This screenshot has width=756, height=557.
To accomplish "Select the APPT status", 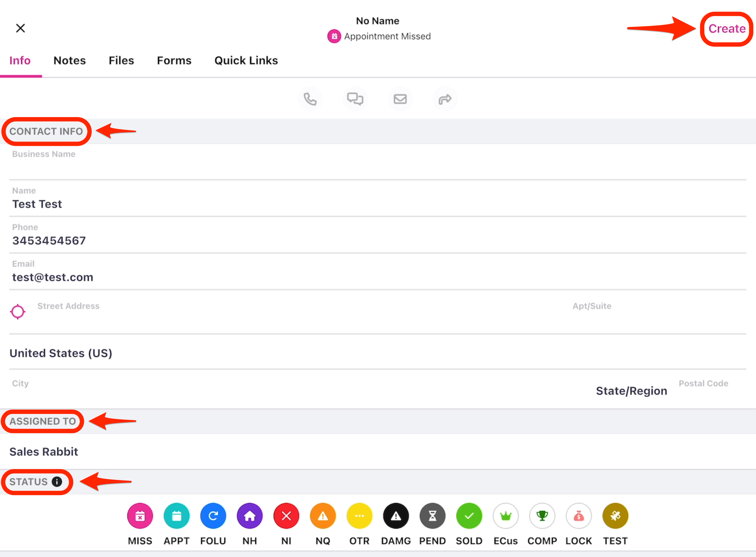I will [x=176, y=516].
